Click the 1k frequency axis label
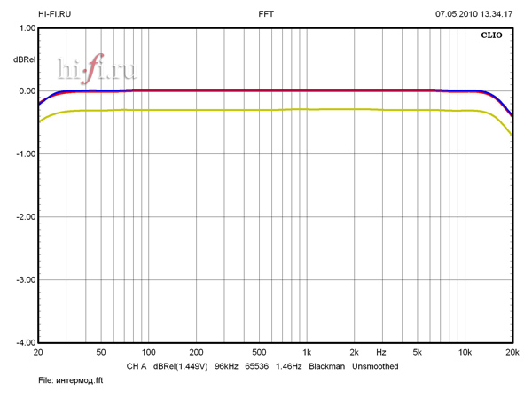532x399 pixels. tap(306, 352)
